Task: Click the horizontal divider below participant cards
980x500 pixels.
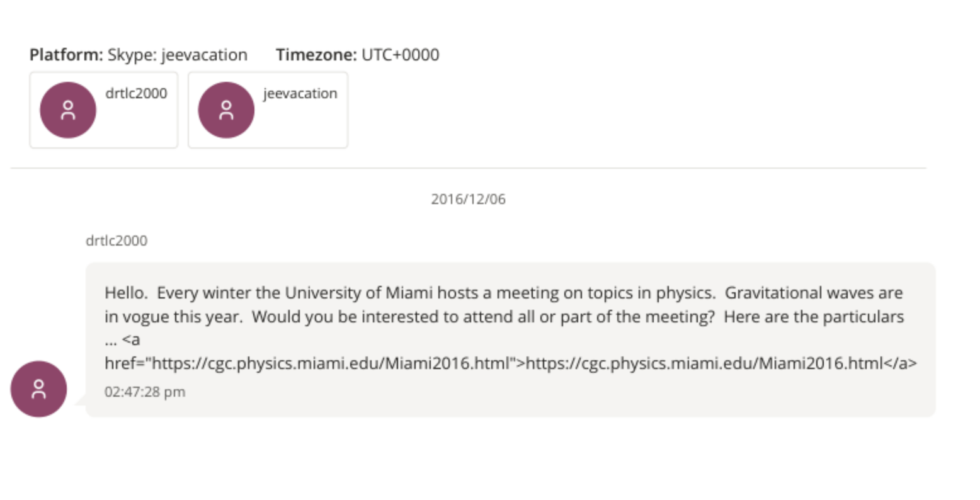Action: [468, 168]
